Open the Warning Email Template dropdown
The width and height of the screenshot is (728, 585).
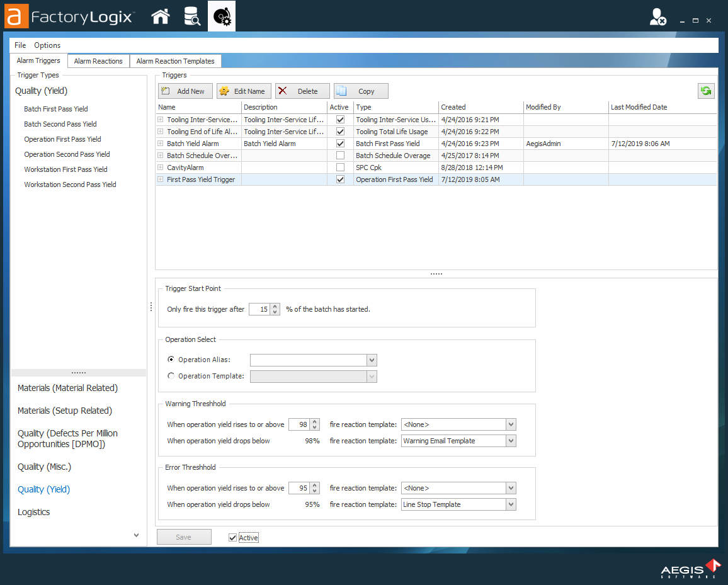(x=511, y=440)
